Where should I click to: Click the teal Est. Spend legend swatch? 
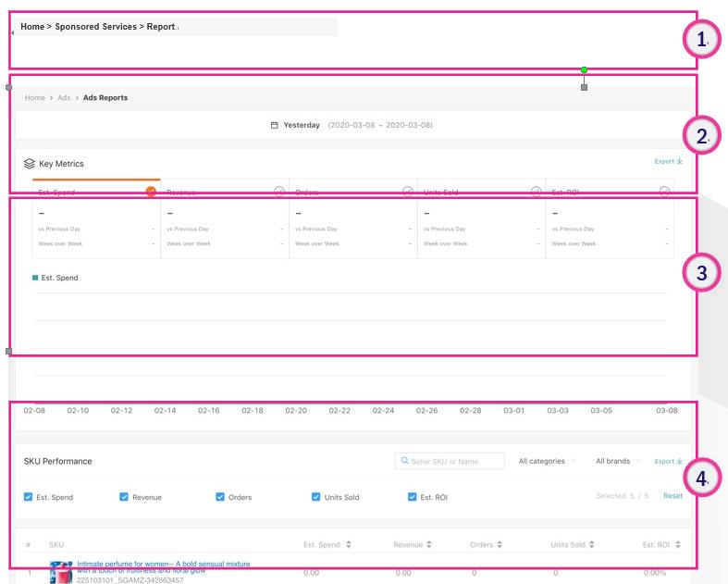(35, 278)
